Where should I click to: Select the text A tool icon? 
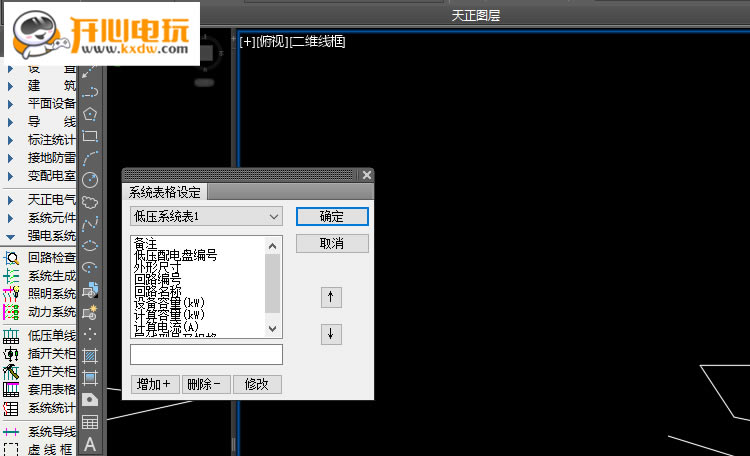[90, 445]
